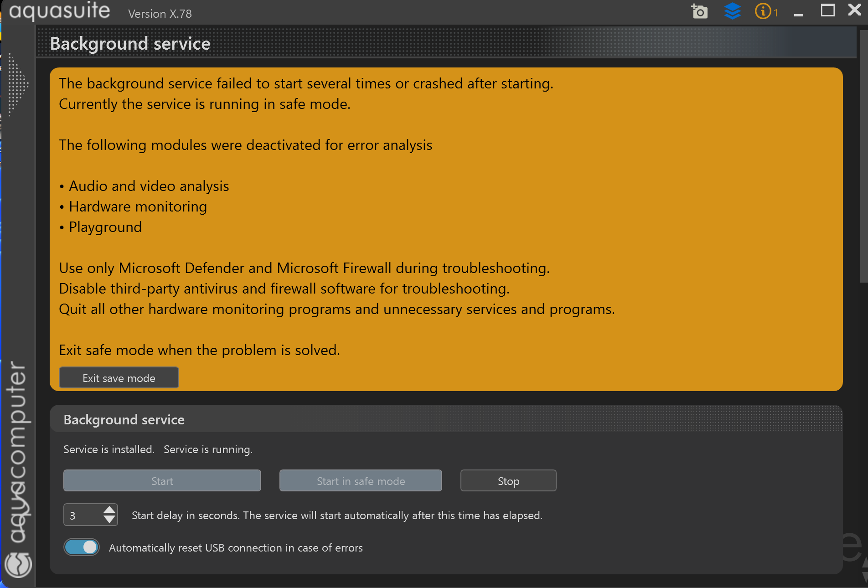
Task: Open the blue layers stack icon
Action: 732,11
